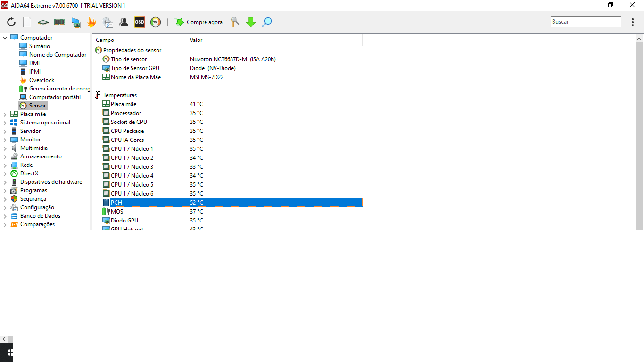The height and width of the screenshot is (362, 644).
Task: Click the Refresh icon in the toolbar
Action: [x=11, y=22]
